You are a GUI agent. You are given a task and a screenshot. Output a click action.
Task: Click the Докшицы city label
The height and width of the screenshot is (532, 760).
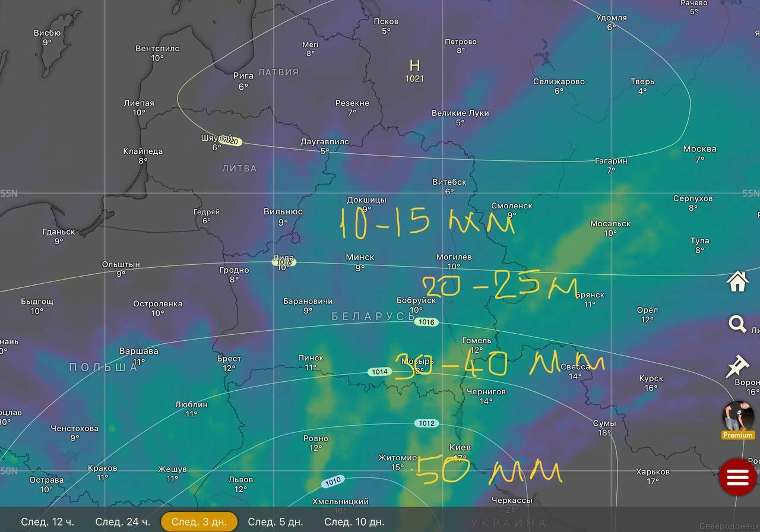click(x=366, y=199)
